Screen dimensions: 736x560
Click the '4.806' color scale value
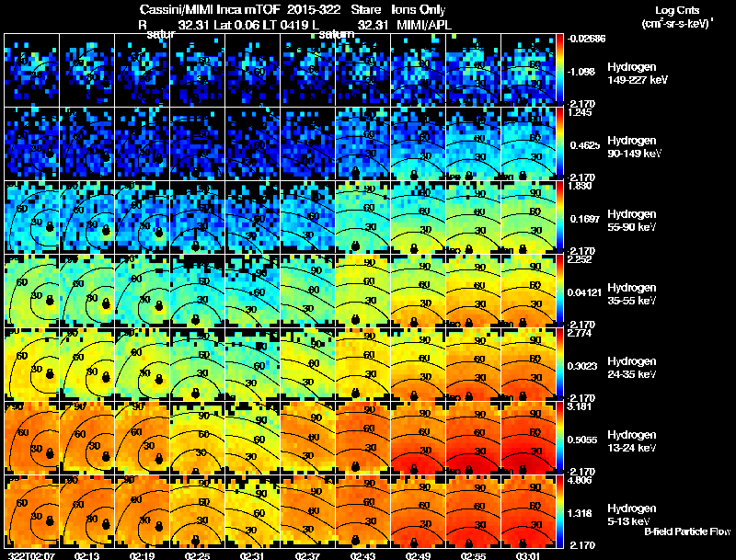tap(580, 480)
